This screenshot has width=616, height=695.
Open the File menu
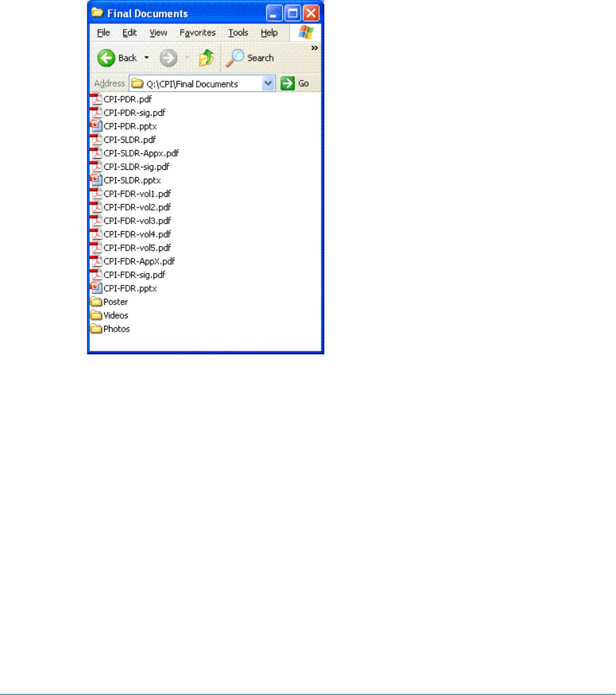click(104, 33)
